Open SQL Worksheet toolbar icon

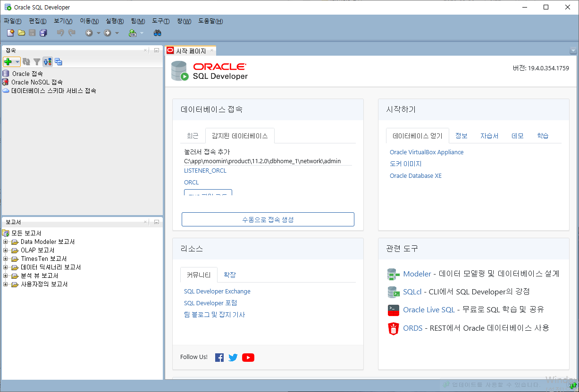click(x=133, y=33)
